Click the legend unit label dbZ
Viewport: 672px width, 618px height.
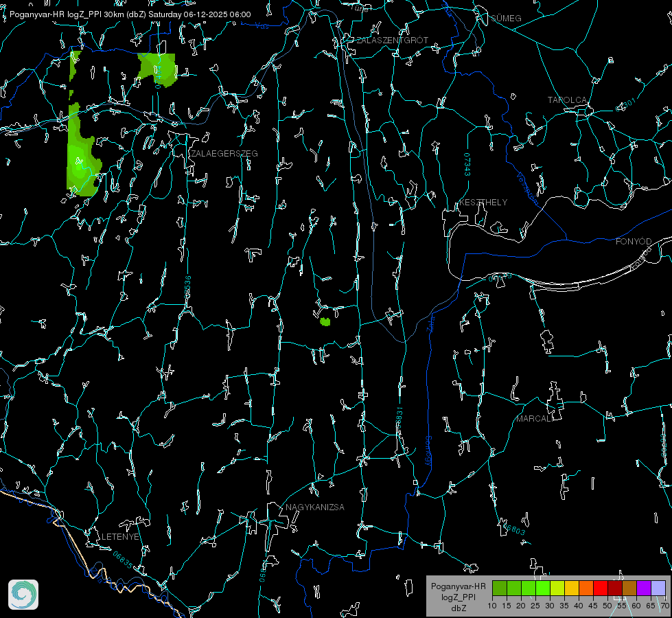click(458, 608)
